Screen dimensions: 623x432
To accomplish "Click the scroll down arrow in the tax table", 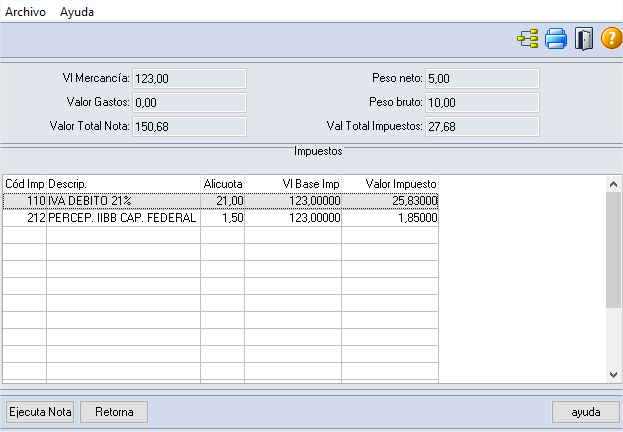I will click(x=613, y=375).
